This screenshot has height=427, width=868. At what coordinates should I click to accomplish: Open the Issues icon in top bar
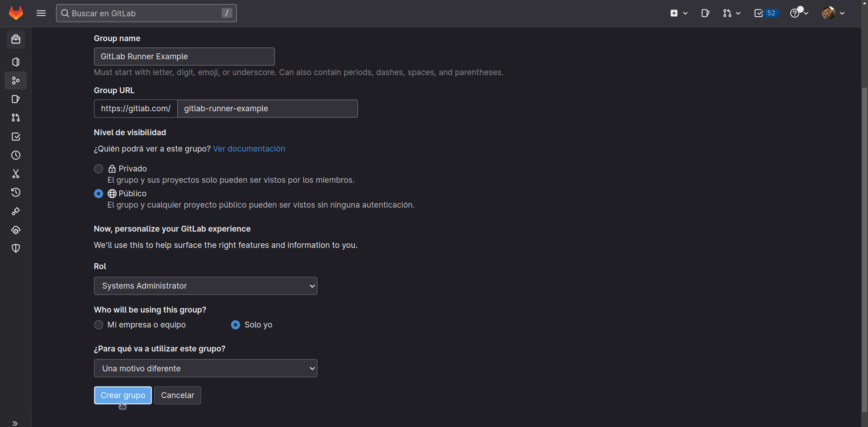705,13
